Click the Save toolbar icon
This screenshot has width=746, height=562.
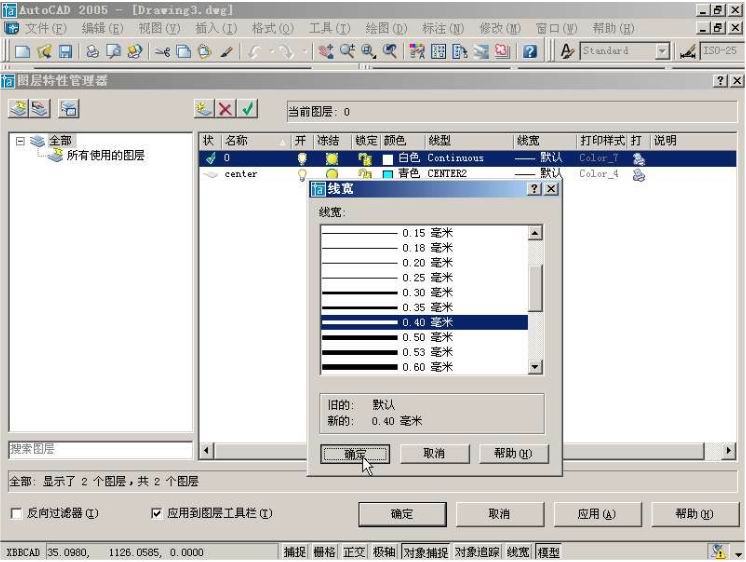[65, 51]
